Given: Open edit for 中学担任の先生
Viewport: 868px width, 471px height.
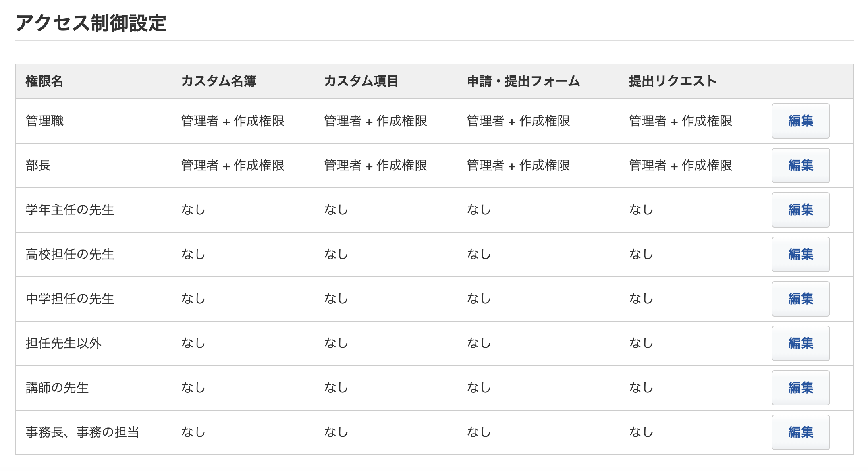Looking at the screenshot, I should (800, 299).
